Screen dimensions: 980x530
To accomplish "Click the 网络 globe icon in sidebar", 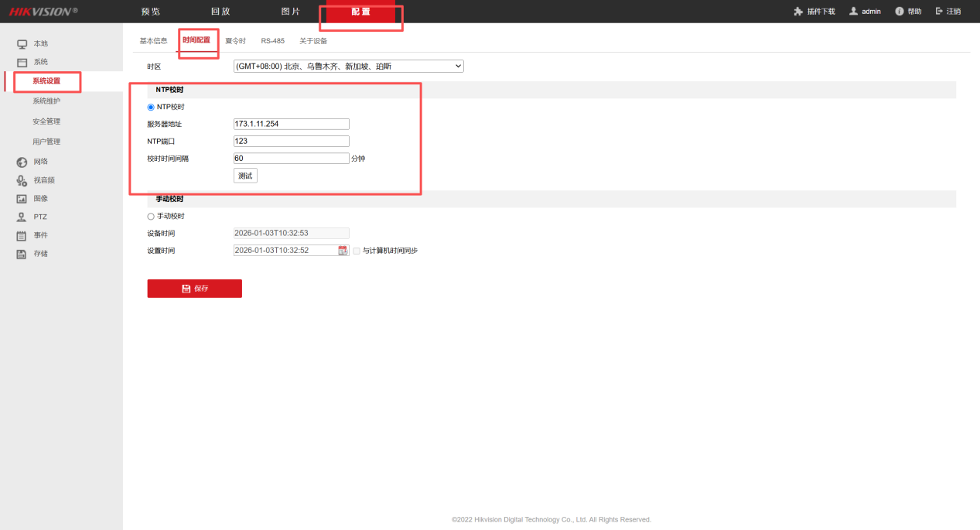I will point(22,162).
